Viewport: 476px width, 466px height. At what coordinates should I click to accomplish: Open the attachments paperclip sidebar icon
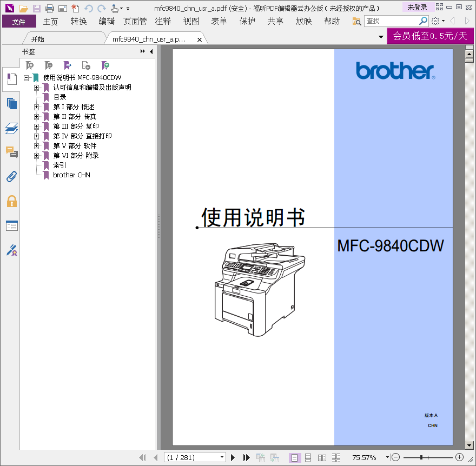point(11,177)
